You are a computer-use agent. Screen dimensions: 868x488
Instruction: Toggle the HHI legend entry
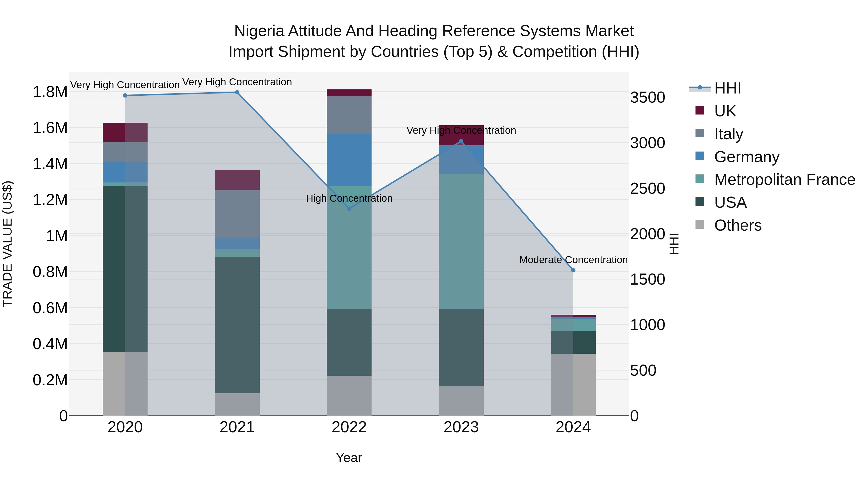coord(715,88)
